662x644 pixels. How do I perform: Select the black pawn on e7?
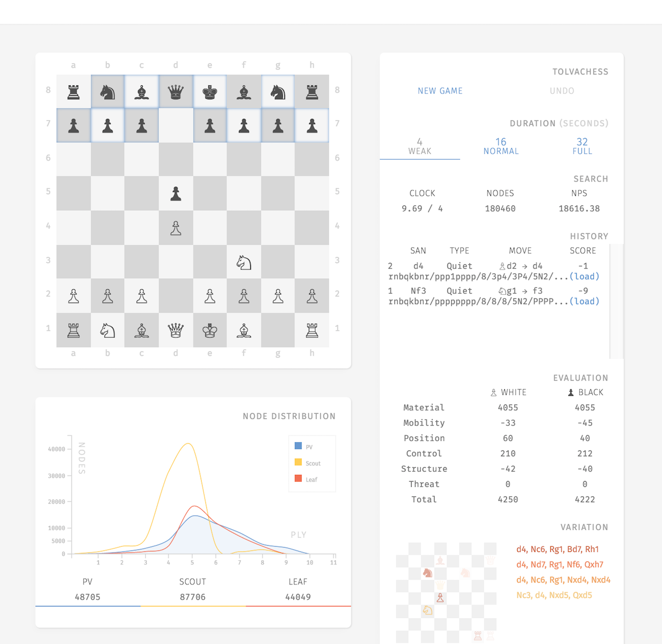[x=210, y=126]
